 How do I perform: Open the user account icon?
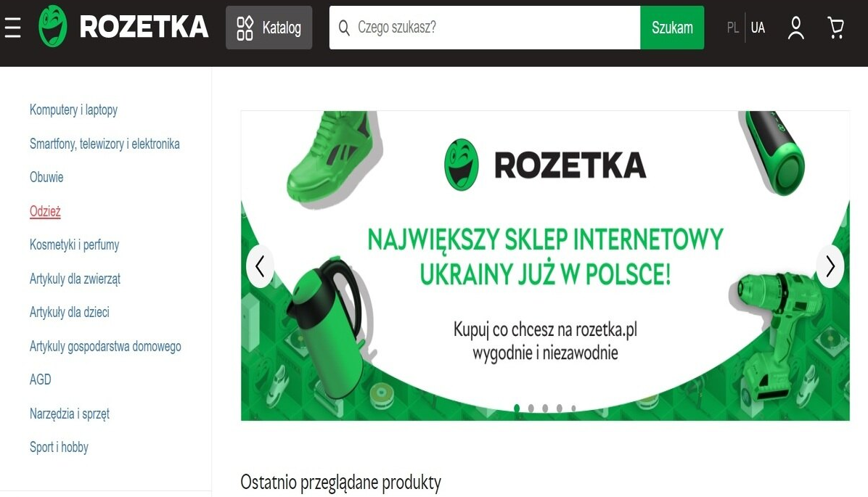click(x=795, y=28)
